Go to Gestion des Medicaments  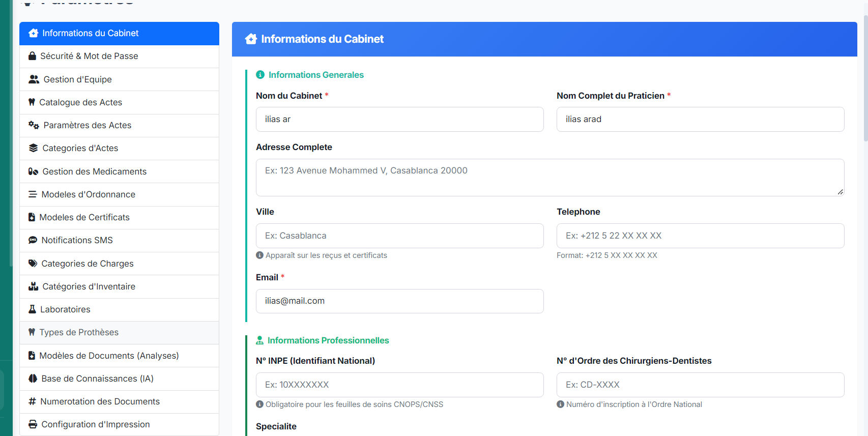[x=119, y=171]
